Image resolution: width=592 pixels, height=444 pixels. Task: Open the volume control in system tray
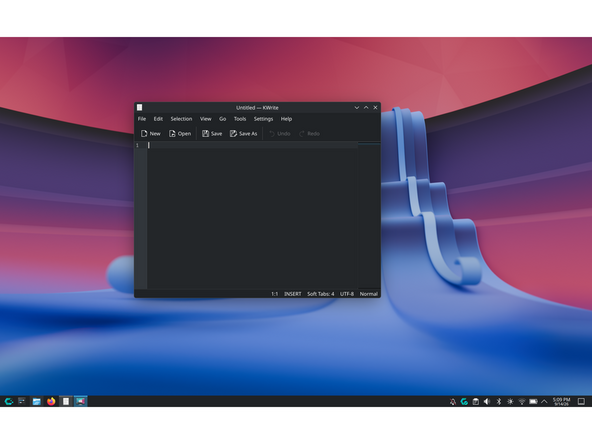487,402
